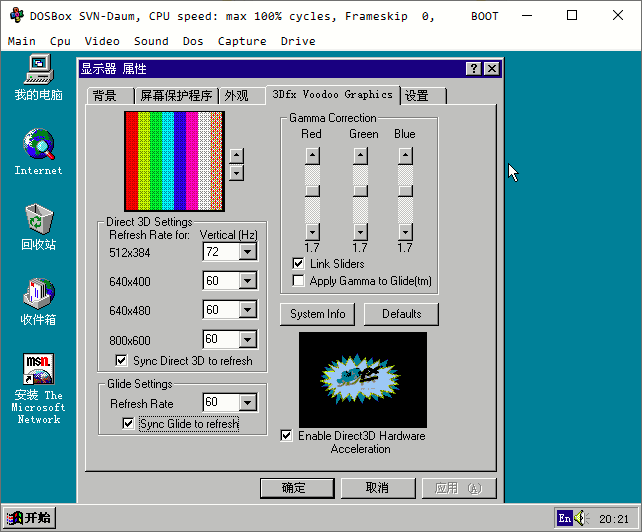Select the Internet desktop icon
The image size is (642, 532).
[x=38, y=152]
